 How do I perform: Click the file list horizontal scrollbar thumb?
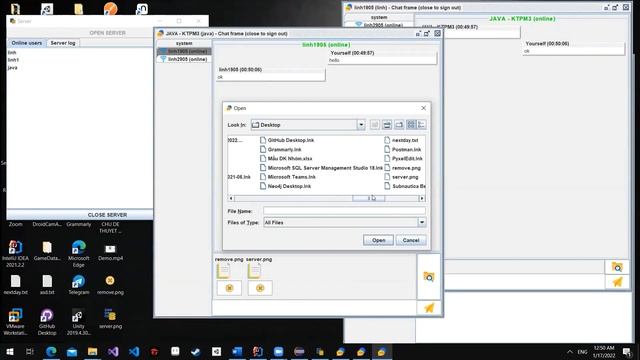[x=369, y=198]
